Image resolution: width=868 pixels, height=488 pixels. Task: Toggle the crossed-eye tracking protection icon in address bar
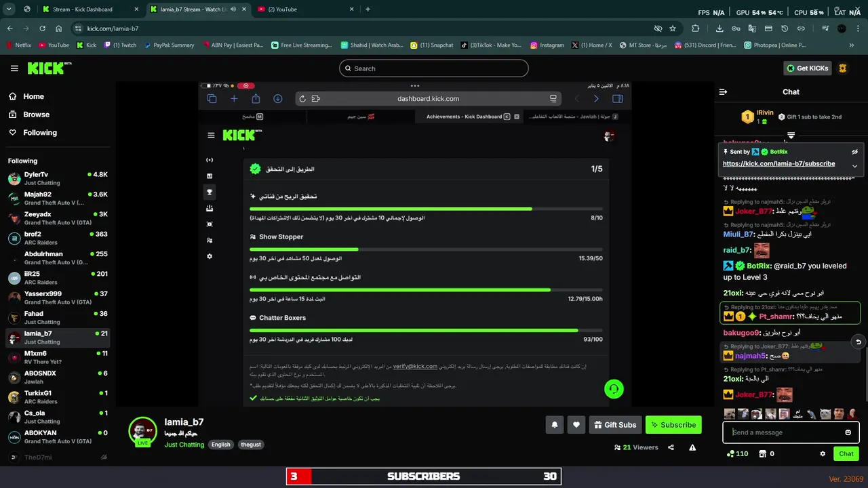coord(657,28)
